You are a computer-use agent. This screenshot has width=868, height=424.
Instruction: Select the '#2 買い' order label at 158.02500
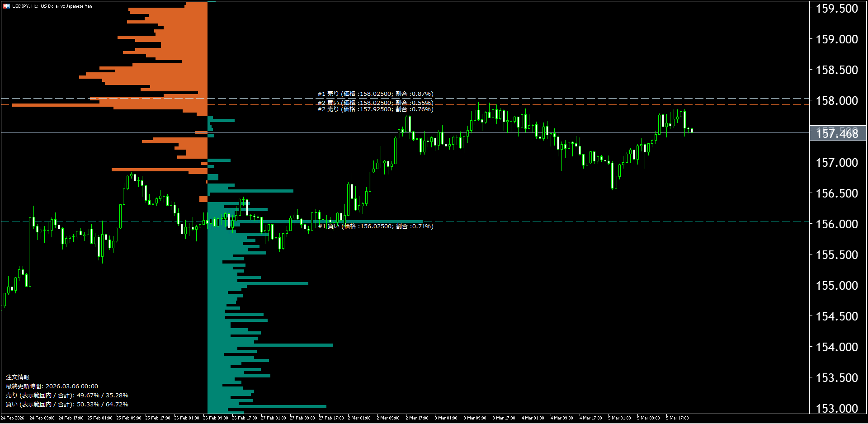375,103
